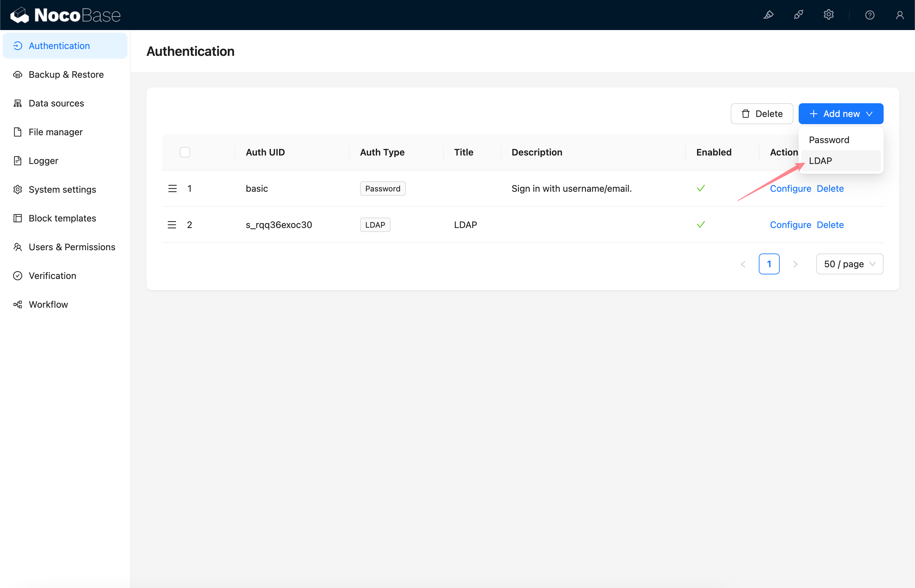Image resolution: width=915 pixels, height=588 pixels.
Task: Click the Password tag in basic row
Action: pos(383,188)
